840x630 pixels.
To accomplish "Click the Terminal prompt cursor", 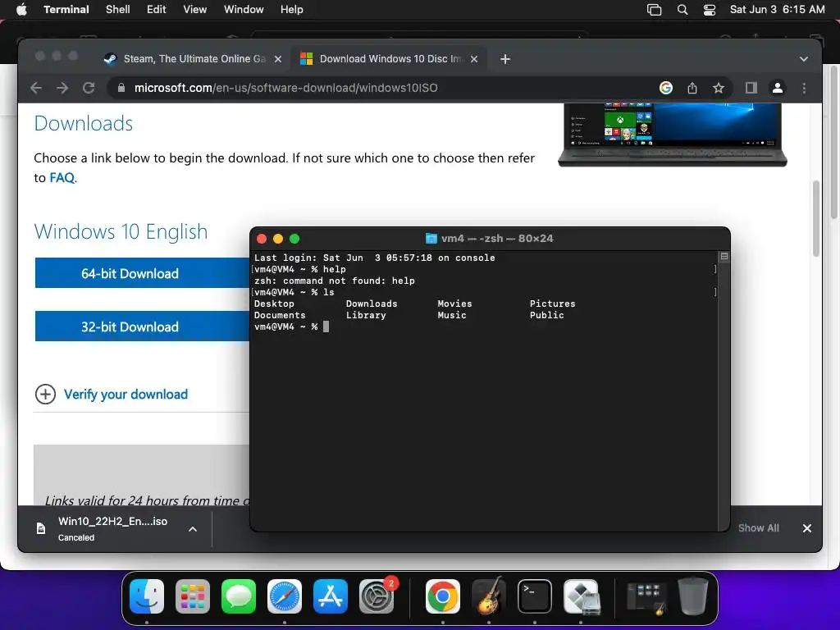I will 326,326.
